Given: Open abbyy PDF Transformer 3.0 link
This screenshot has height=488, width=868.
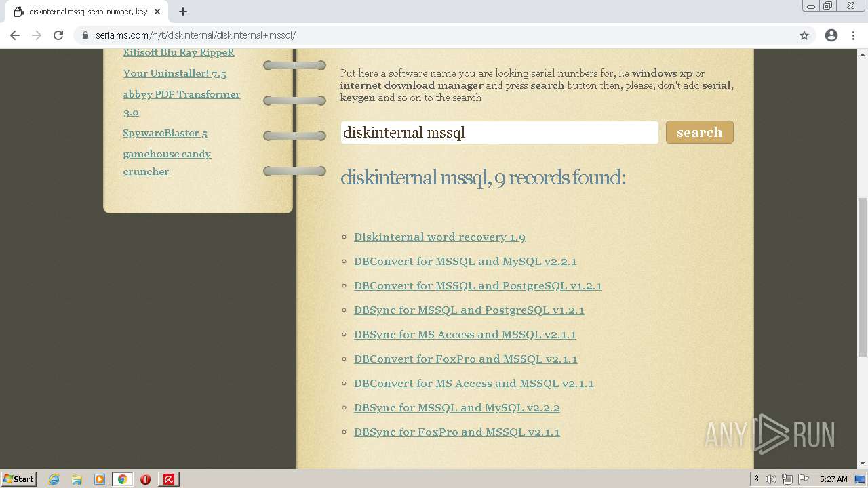Looking at the screenshot, I should pyautogui.click(x=182, y=103).
